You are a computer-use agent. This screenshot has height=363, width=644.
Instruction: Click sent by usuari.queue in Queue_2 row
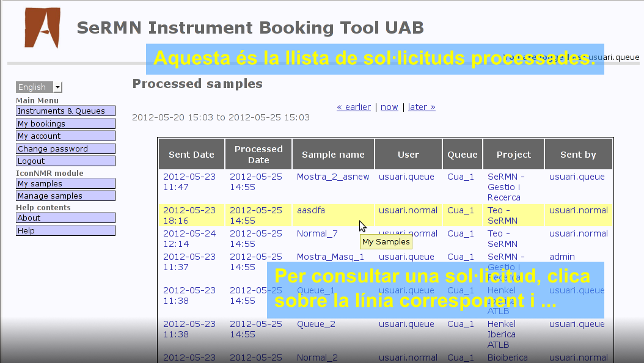tap(577, 324)
